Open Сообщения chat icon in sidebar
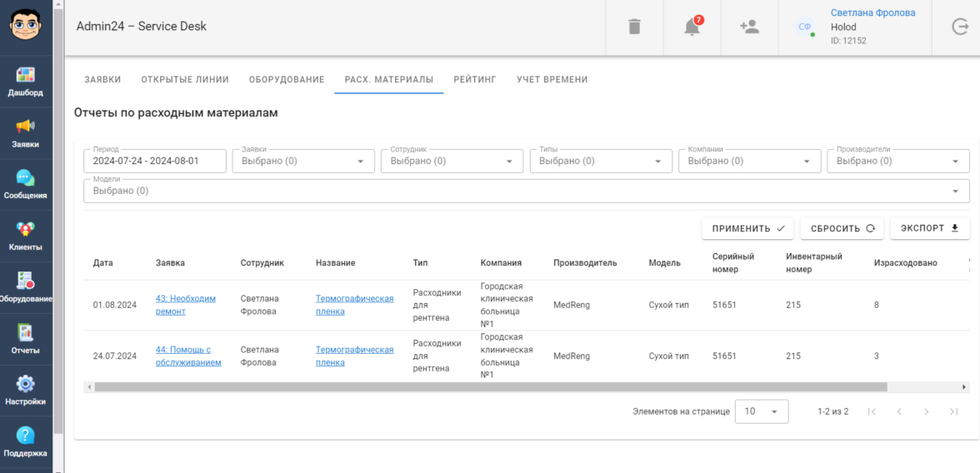Screen dimensions: 980x473 click(x=25, y=179)
